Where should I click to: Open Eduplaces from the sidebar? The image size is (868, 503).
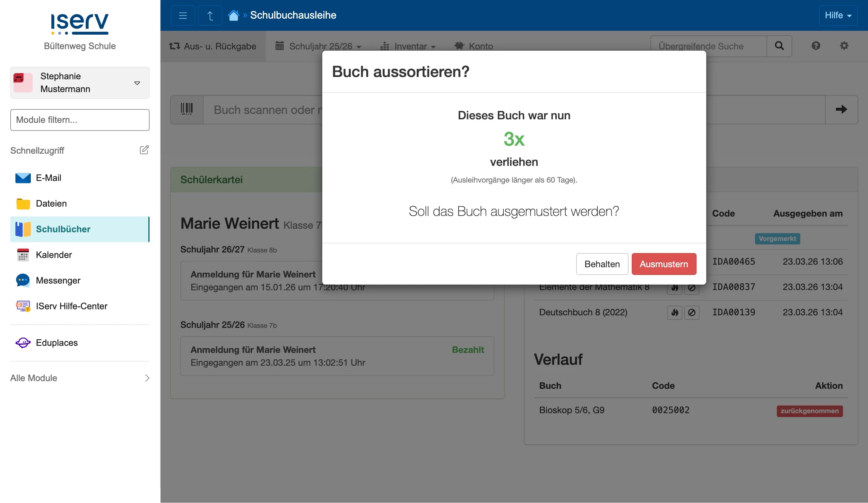[56, 343]
